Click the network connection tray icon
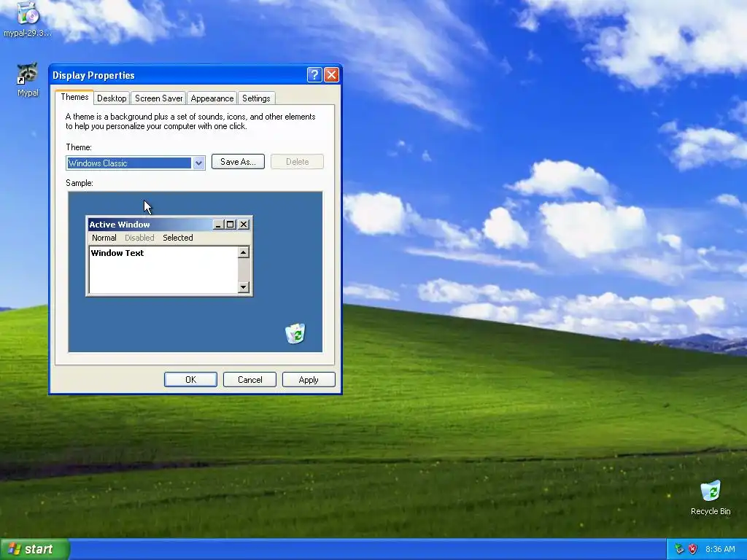Viewport: 747px width, 560px height. tap(679, 549)
